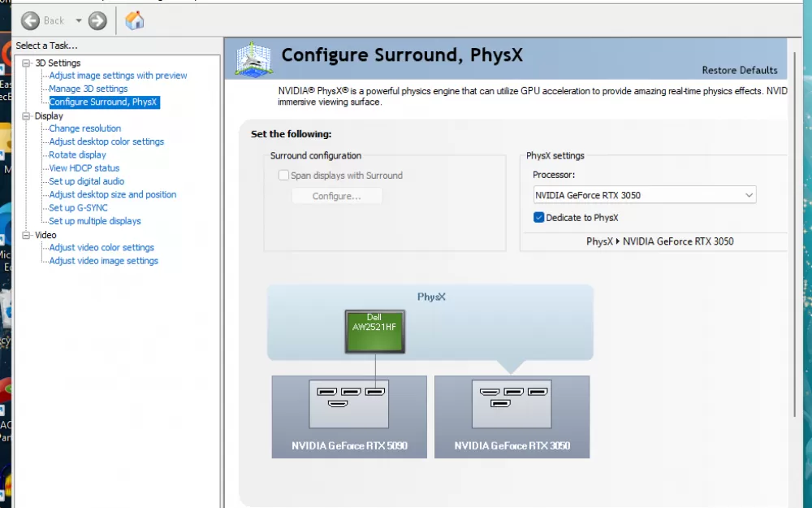This screenshot has height=508, width=812.
Task: Open the Back history dropdown arrow
Action: click(x=79, y=21)
